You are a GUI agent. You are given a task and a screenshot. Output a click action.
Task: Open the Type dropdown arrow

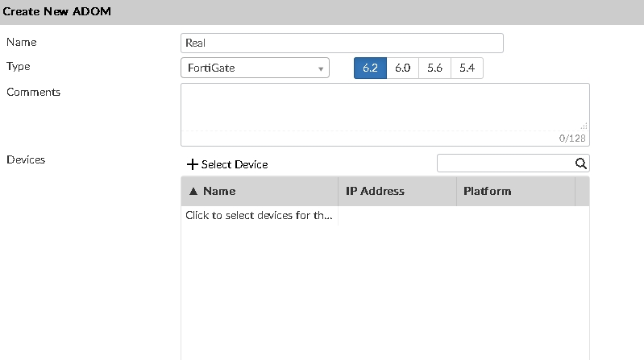(x=322, y=69)
